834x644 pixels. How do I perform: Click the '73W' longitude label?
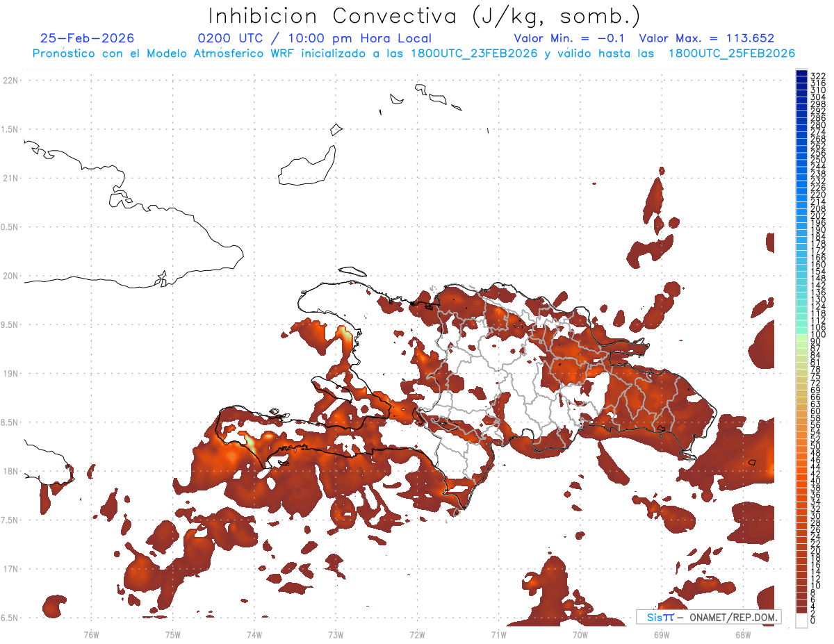pos(336,634)
